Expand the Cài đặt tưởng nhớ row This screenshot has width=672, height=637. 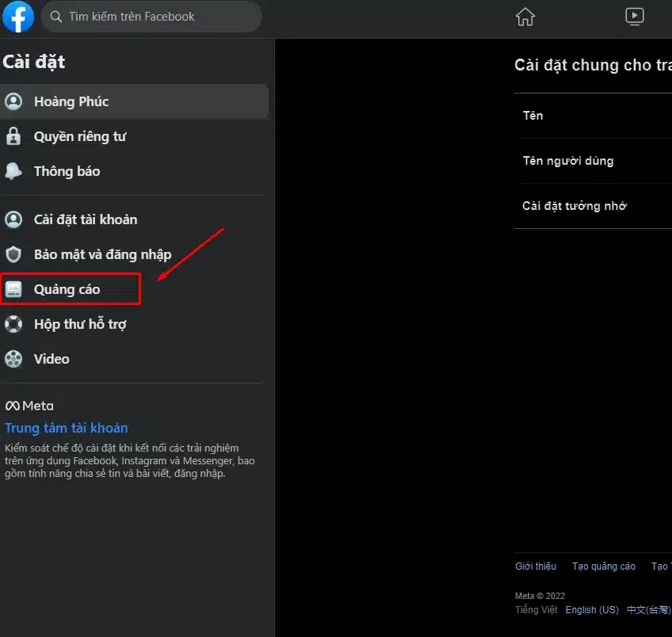tap(593, 206)
